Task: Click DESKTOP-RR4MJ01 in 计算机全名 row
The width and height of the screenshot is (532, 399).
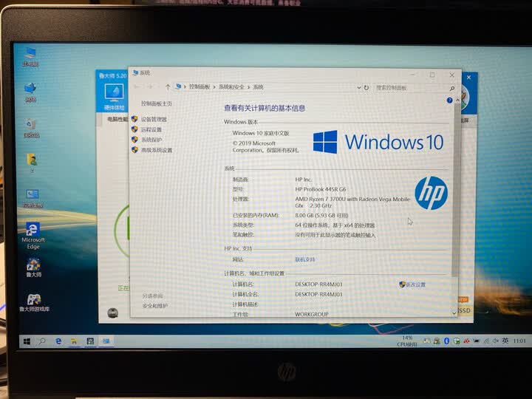Action: pos(318,295)
